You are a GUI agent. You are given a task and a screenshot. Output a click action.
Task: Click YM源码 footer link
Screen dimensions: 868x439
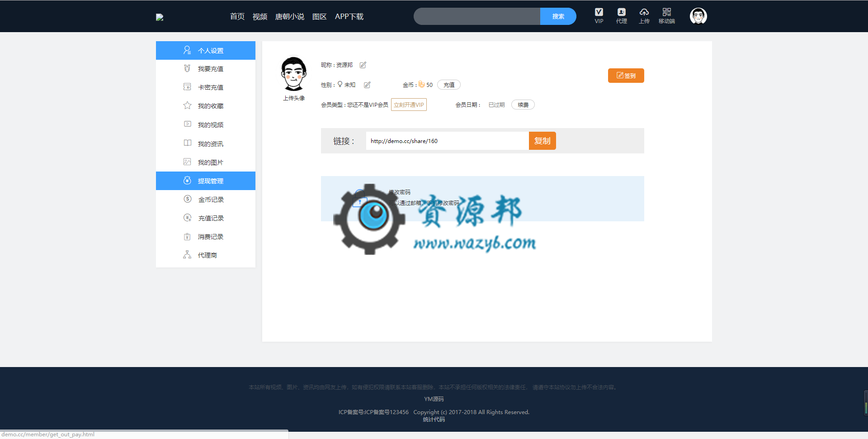coord(434,399)
